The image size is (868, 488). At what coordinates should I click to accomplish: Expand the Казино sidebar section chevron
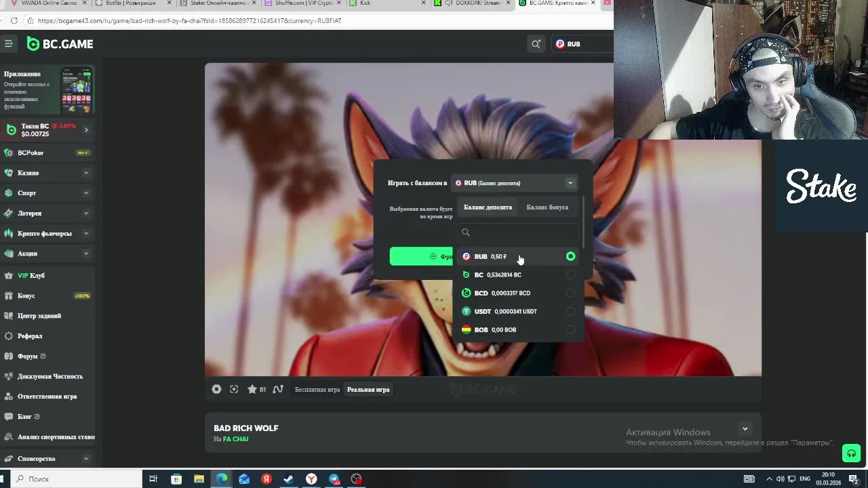(86, 173)
